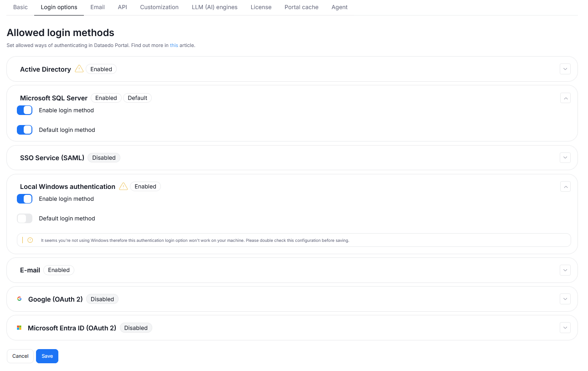Image resolution: width=588 pixels, height=371 pixels.
Task: Click the Microsoft logo beside Microsoft Entra ID
Action: coord(19,327)
